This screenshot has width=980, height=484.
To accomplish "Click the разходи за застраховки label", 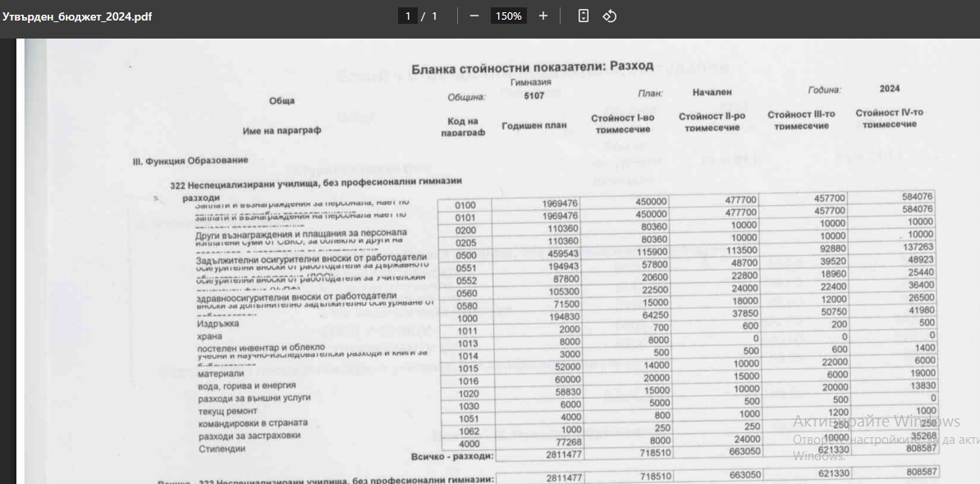I will click(x=249, y=436).
